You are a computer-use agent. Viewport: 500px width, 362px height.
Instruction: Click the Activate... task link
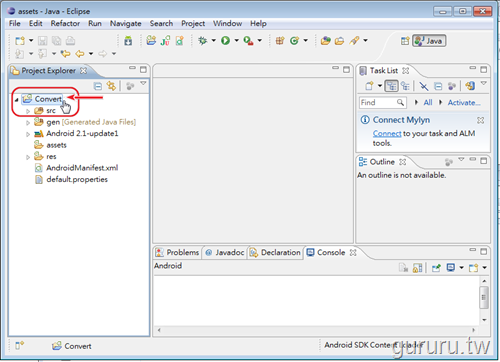point(464,103)
